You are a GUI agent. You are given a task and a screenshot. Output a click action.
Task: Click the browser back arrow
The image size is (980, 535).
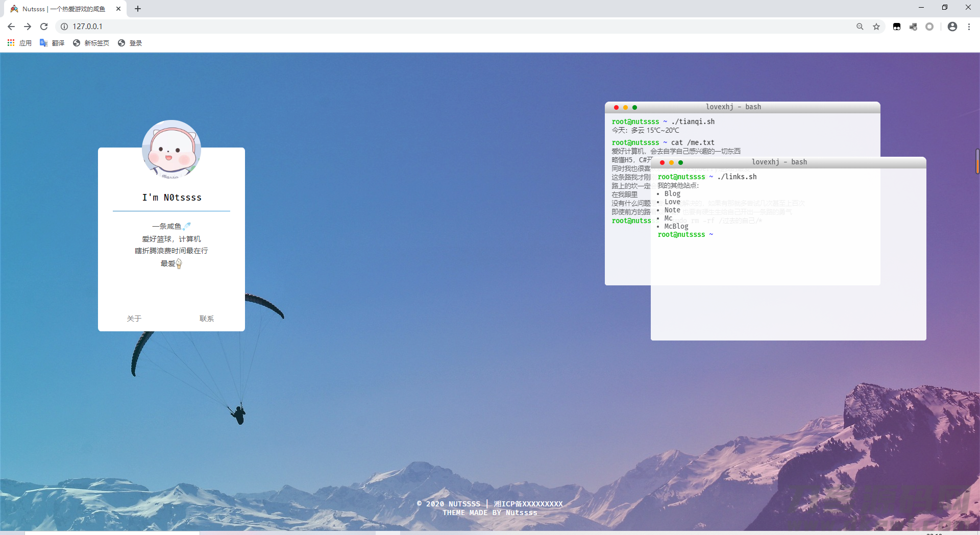click(x=11, y=27)
